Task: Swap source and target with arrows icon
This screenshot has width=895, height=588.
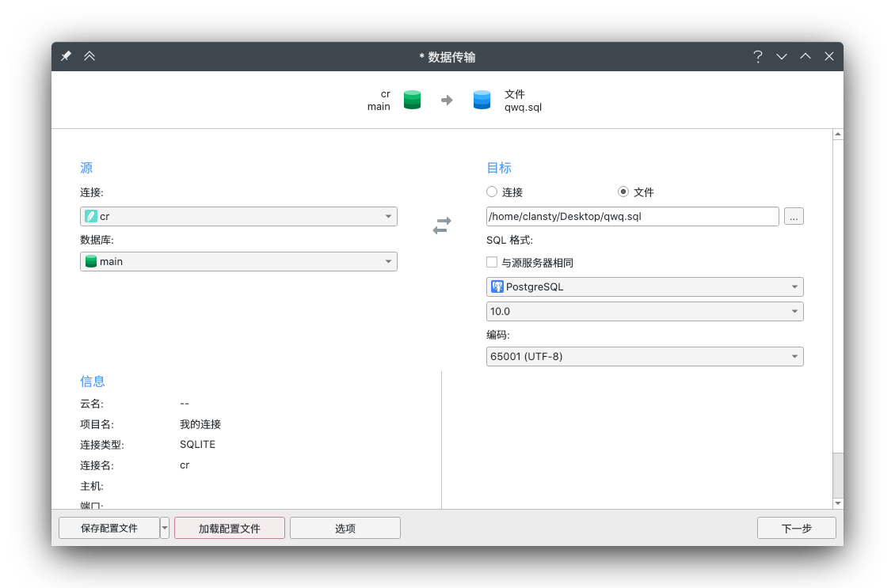Action: click(x=442, y=226)
